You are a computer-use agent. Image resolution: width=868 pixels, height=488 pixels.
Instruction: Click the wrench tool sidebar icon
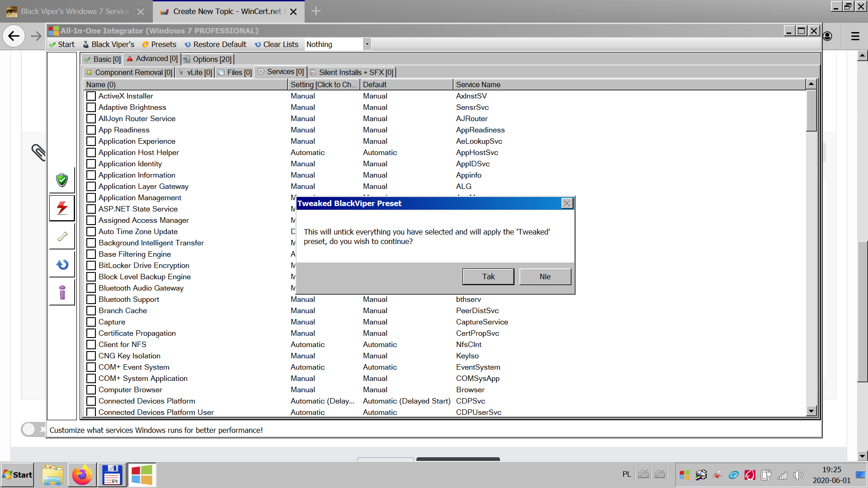pyautogui.click(x=62, y=236)
